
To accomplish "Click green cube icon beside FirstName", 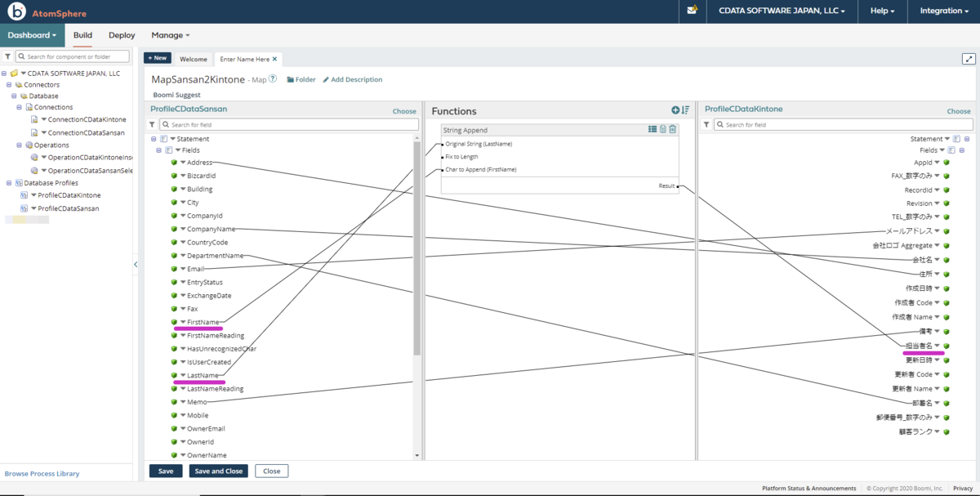I will point(174,322).
